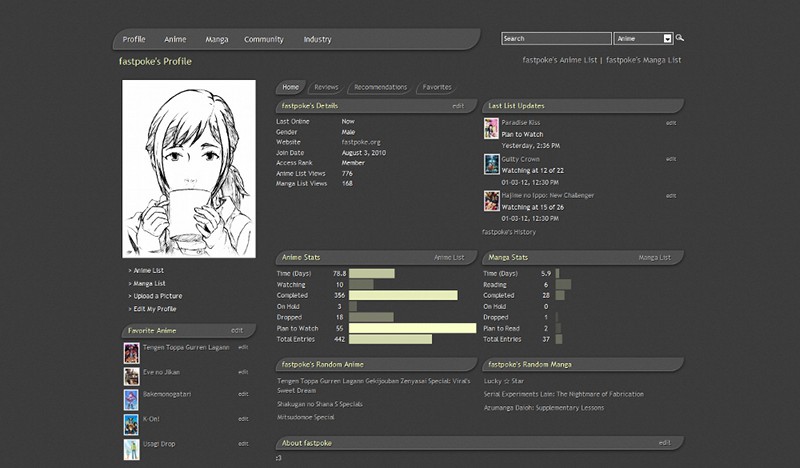Screen dimensions: 800x468
Task: Switch to the Recommendations tab
Action: (x=381, y=87)
